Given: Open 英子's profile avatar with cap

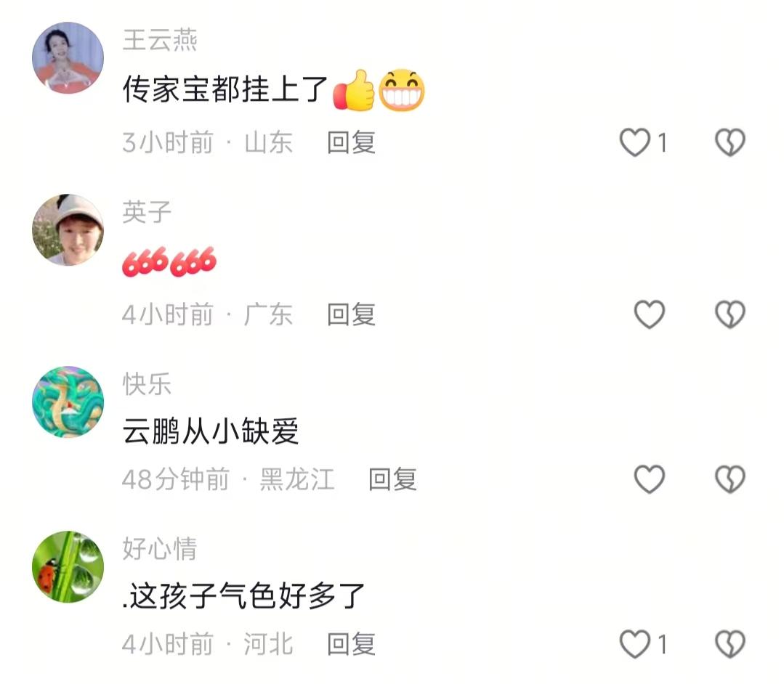Looking at the screenshot, I should [x=68, y=230].
